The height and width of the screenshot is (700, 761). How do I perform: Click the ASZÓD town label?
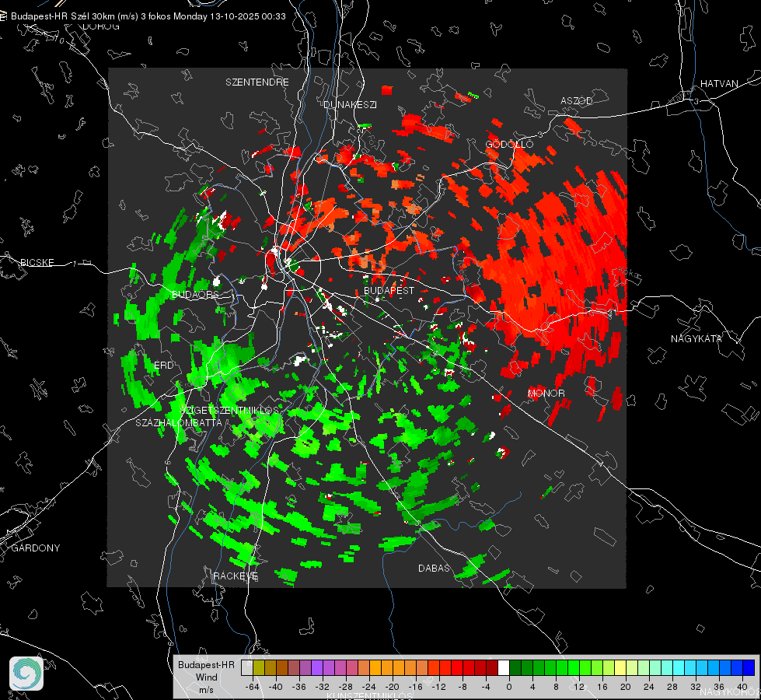tap(577, 100)
